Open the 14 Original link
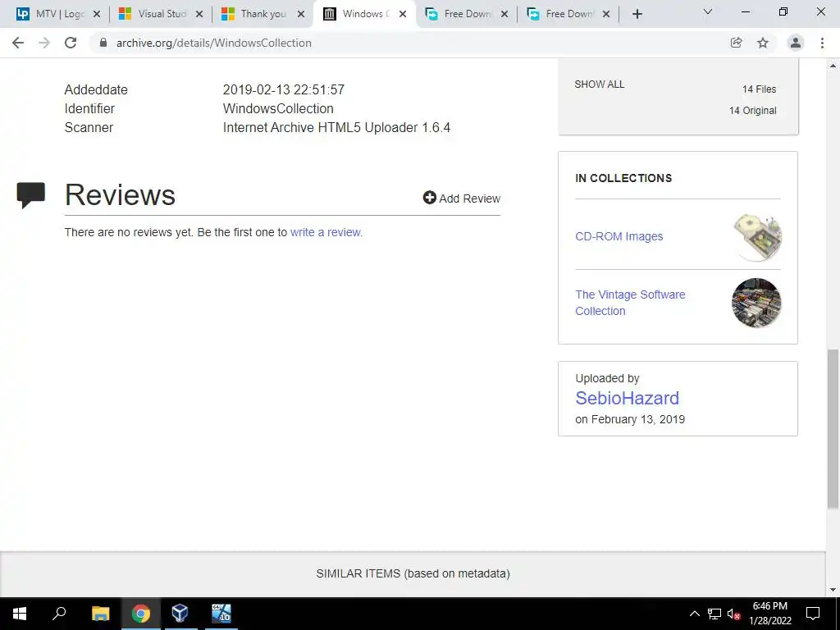 tap(753, 111)
